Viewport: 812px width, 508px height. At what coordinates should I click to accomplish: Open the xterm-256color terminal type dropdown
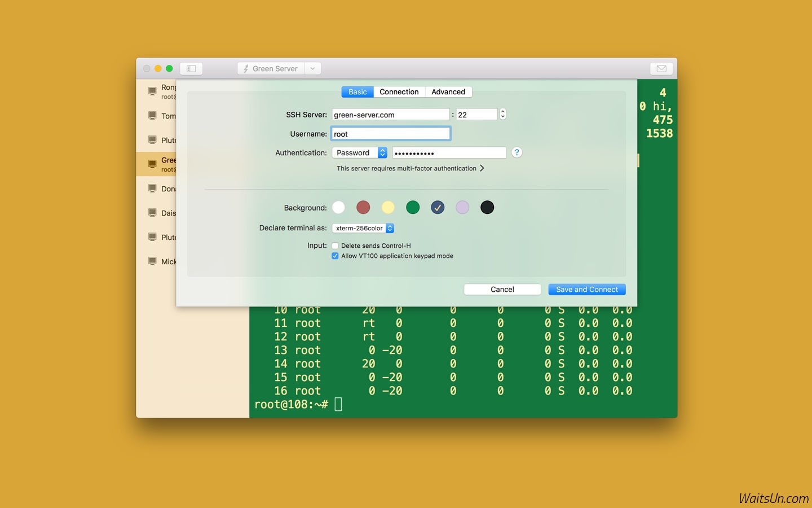pos(363,229)
